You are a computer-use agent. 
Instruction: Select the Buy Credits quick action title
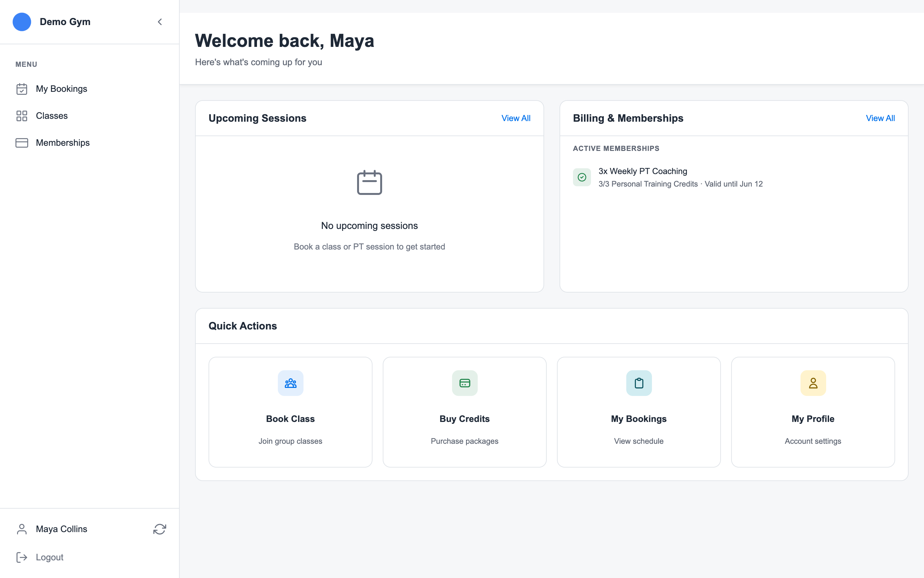(x=464, y=419)
